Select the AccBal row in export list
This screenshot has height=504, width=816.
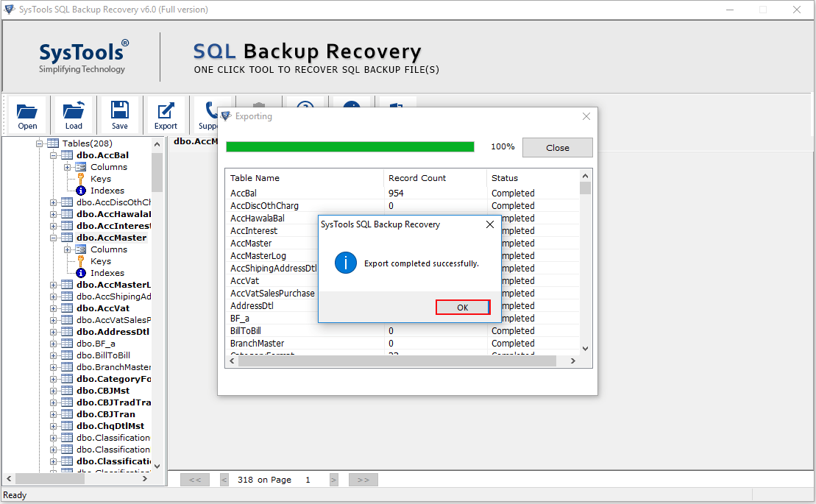coord(402,193)
